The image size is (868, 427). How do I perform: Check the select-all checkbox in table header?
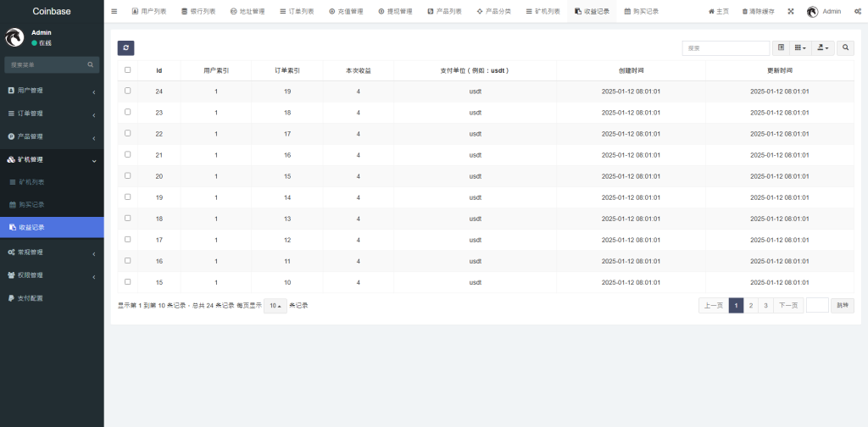(x=128, y=70)
